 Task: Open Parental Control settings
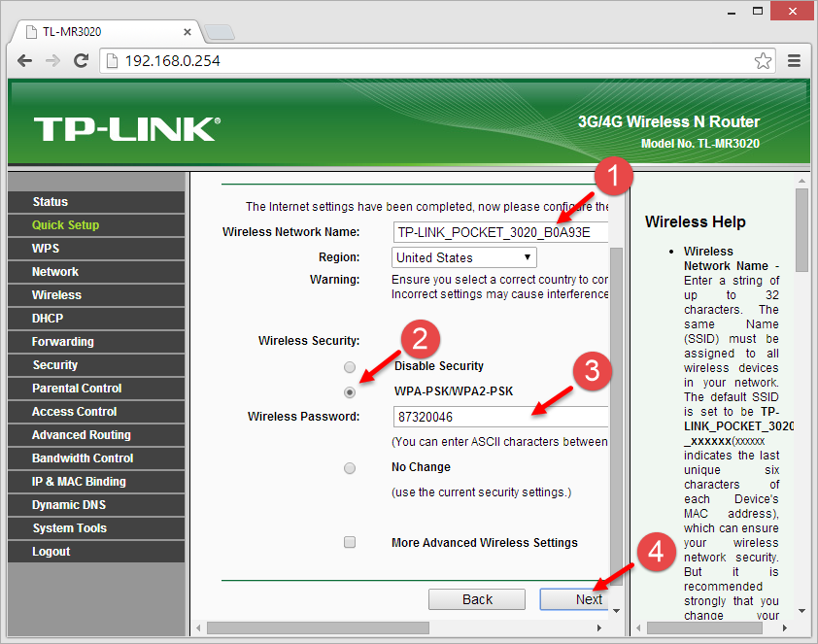pos(96,389)
